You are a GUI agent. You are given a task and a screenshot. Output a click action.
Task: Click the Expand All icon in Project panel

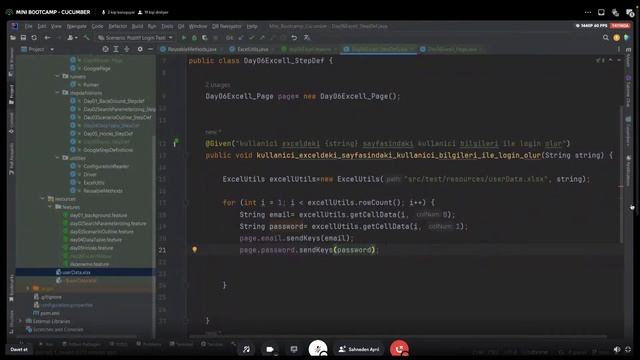(116, 49)
